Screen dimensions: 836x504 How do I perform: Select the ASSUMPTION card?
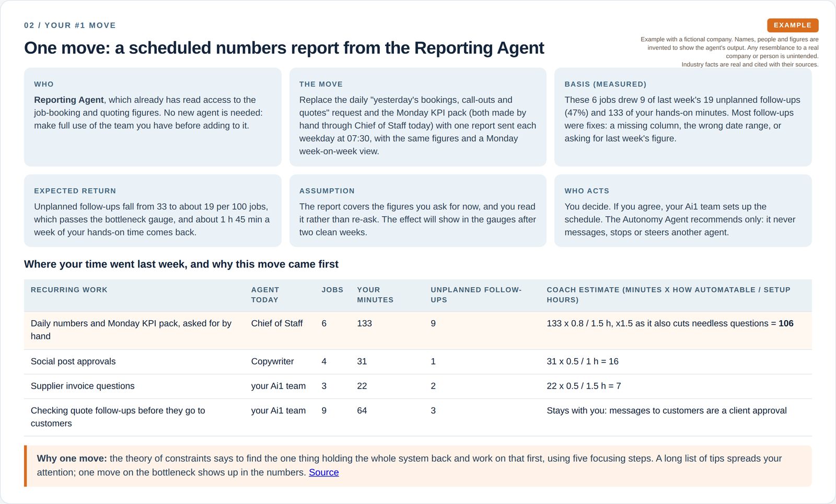tap(418, 210)
